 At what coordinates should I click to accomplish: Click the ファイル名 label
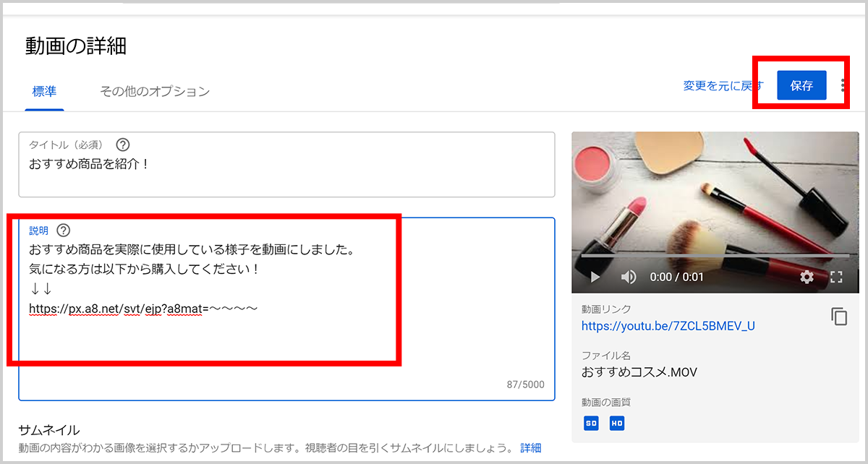pyautogui.click(x=606, y=356)
